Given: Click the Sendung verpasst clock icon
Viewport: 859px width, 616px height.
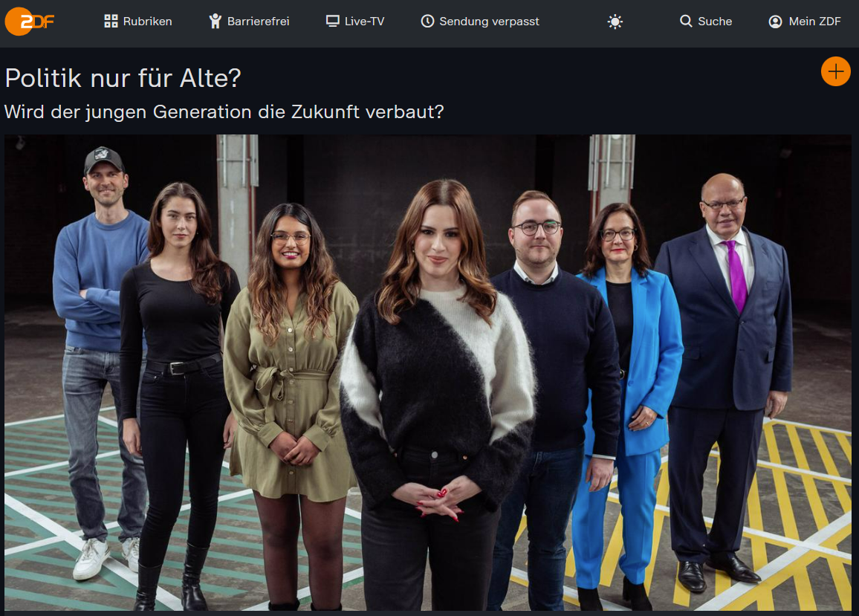Looking at the screenshot, I should click(427, 22).
